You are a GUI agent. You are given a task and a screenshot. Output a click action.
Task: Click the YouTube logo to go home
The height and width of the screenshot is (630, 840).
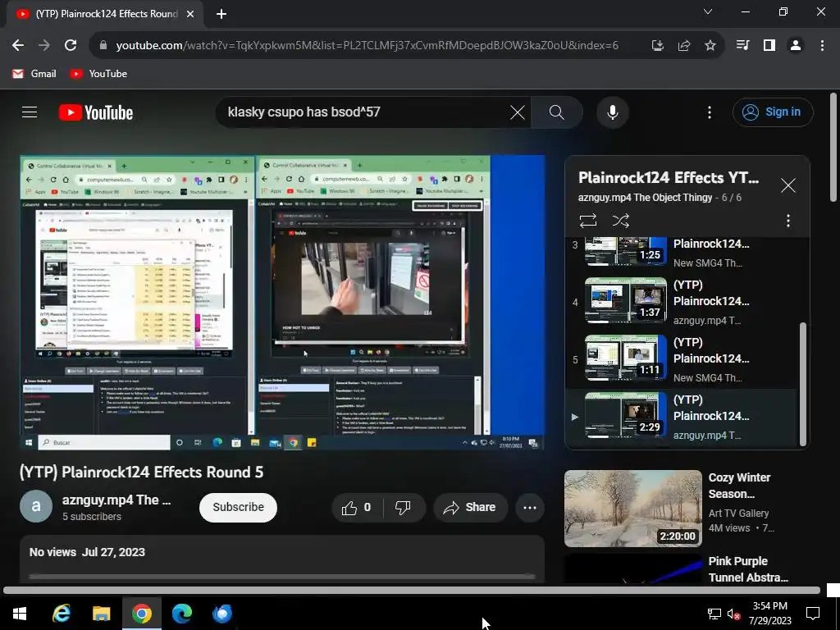pos(96,112)
